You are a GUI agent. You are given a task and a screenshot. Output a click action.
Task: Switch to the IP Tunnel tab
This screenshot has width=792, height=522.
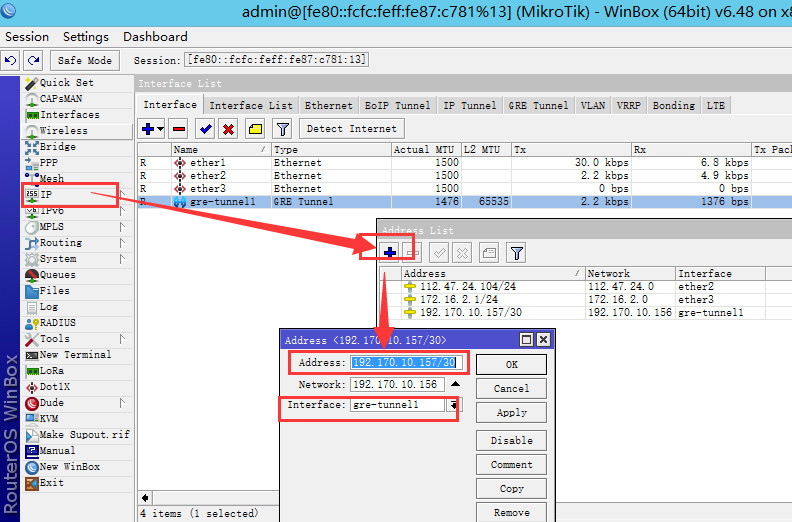coord(470,106)
